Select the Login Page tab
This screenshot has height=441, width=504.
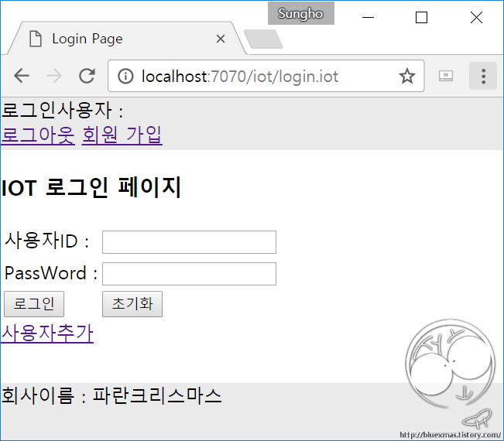[125, 39]
